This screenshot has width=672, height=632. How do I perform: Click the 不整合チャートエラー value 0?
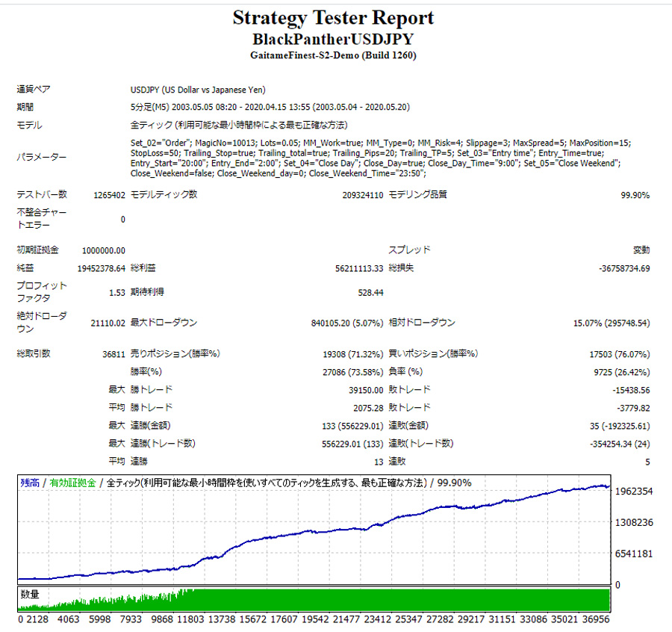pyautogui.click(x=123, y=220)
